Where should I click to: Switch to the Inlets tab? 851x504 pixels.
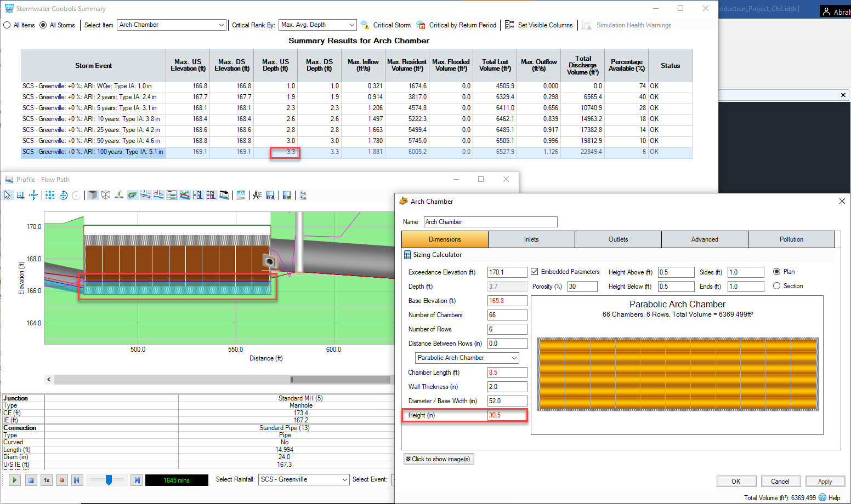[x=531, y=239]
